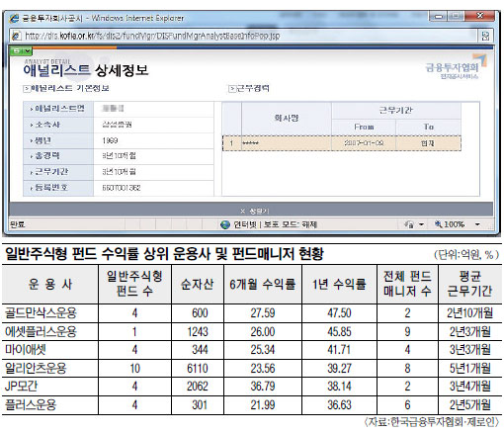Image resolution: width=504 pixels, height=433 pixels.
Task: Click the compatibility view icon in address bar
Action: click(x=485, y=36)
